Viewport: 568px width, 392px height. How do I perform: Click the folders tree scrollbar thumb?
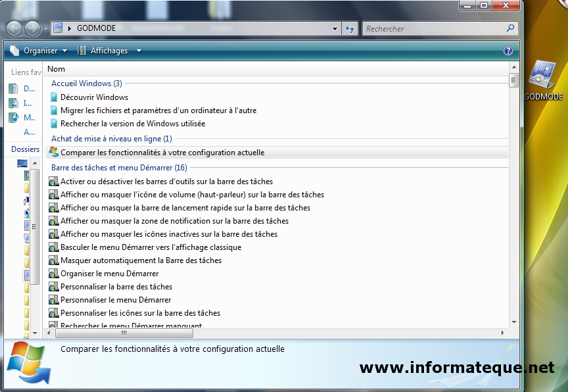pos(34,227)
